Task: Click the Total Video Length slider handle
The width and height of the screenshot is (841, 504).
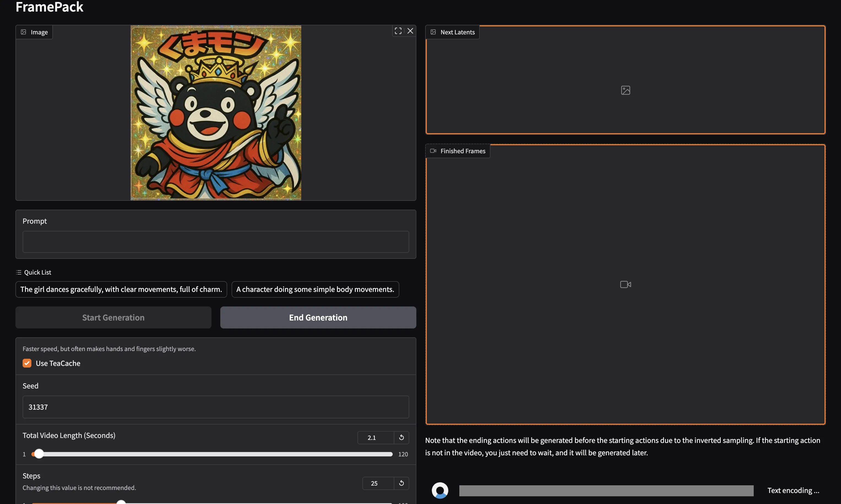Action: pos(39,454)
